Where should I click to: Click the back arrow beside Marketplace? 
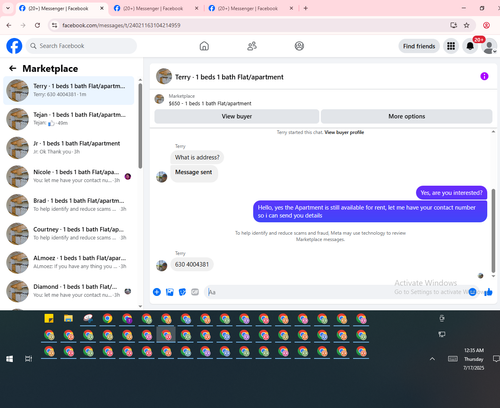point(13,68)
